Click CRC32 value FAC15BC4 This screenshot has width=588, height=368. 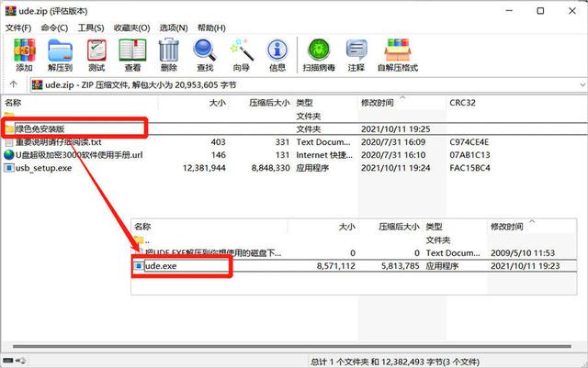point(469,168)
